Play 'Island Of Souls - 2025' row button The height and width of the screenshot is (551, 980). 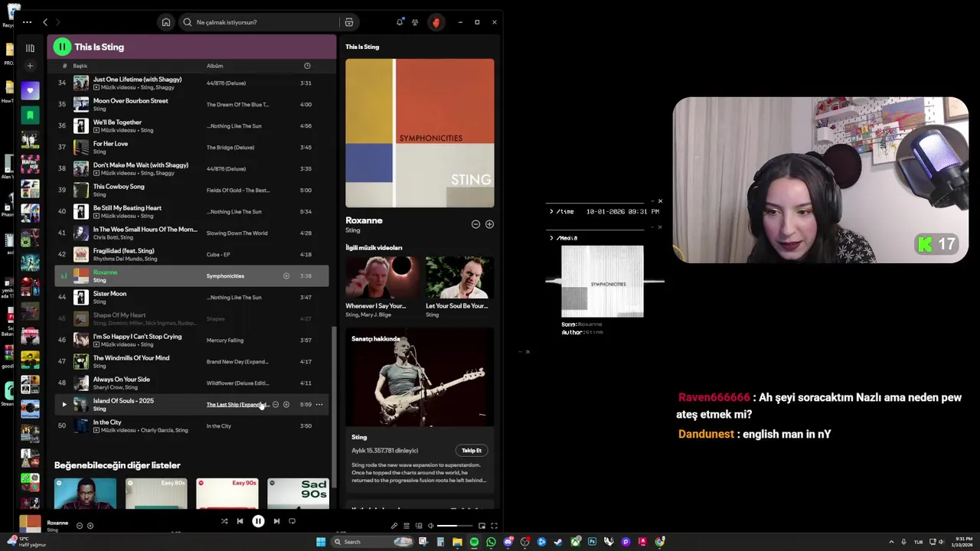coord(64,404)
